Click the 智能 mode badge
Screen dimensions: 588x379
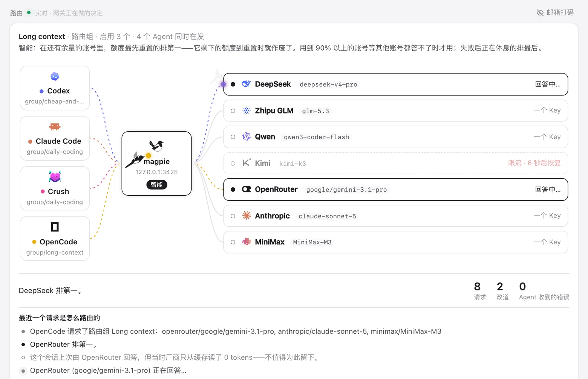coord(156,185)
